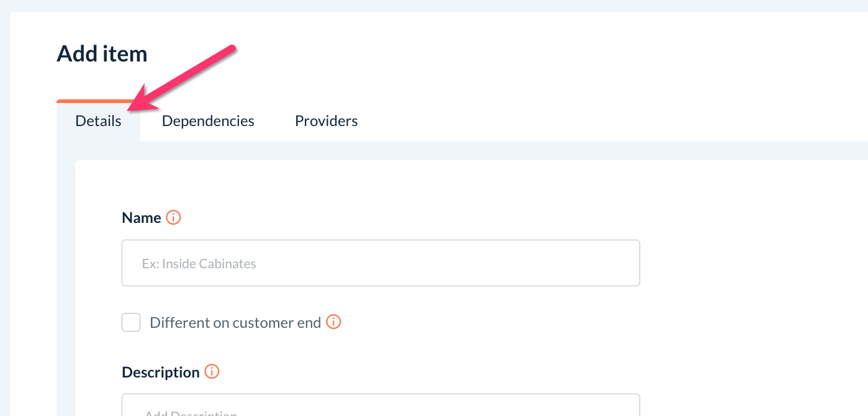Click the info icon next to Name
This screenshot has width=868, height=416.
[174, 218]
